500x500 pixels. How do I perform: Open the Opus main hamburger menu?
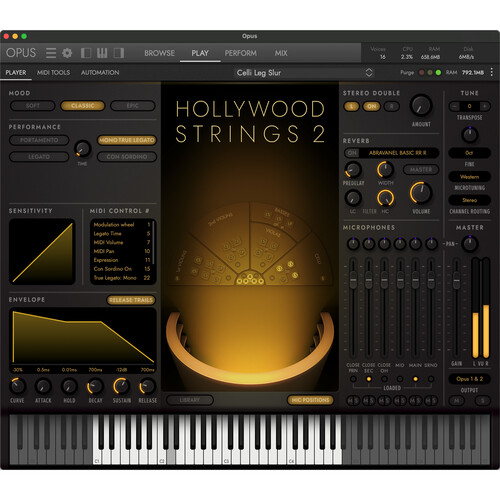tap(51, 53)
